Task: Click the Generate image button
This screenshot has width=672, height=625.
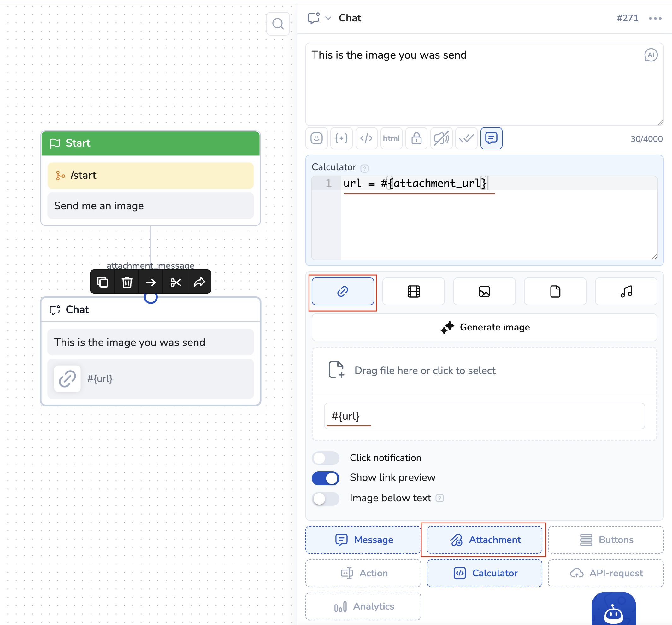Action: [x=484, y=327]
